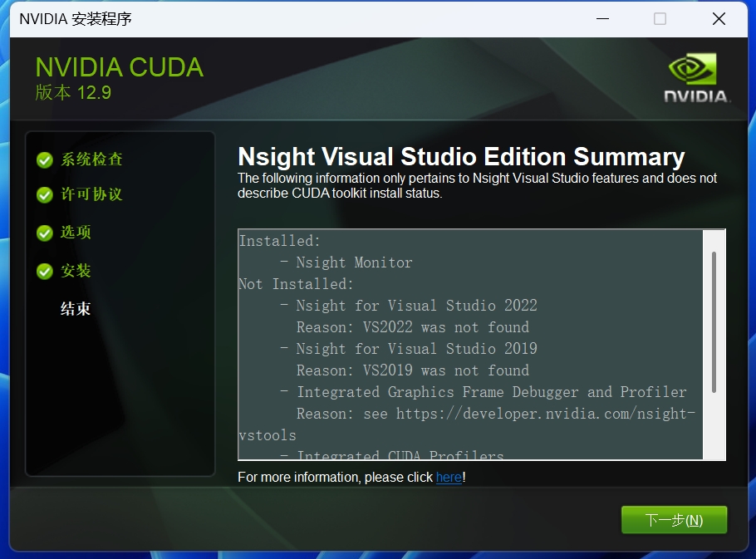Click the green checkmark beside 系统检查
The width and height of the screenshot is (756, 559).
[45, 159]
